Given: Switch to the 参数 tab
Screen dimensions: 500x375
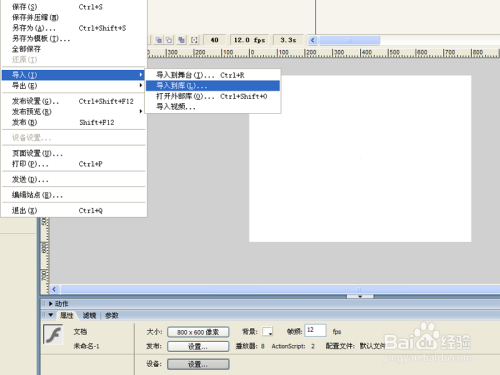Looking at the screenshot, I should (112, 315).
